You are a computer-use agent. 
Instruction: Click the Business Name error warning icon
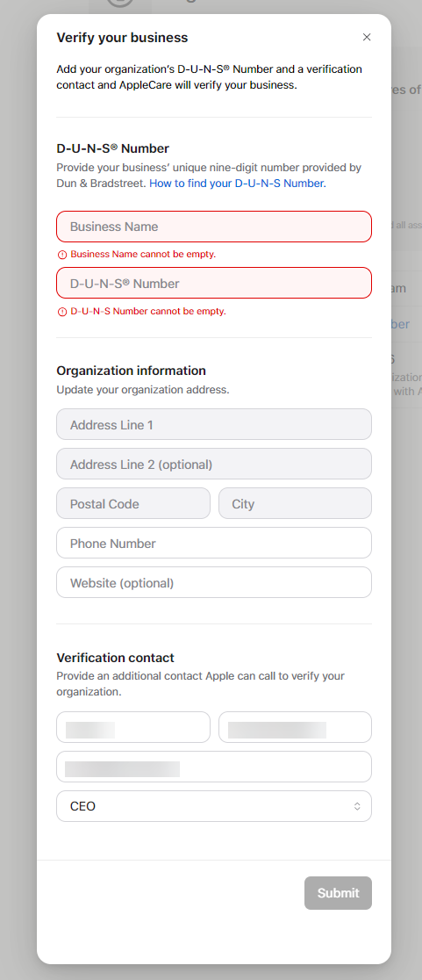[61, 255]
